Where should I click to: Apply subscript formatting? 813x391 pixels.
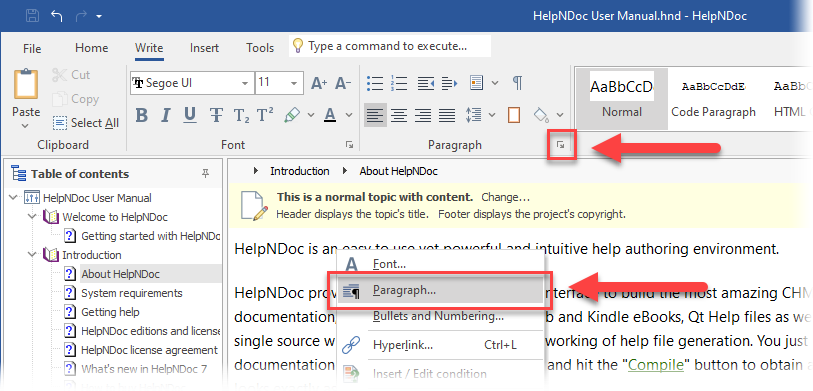click(241, 115)
